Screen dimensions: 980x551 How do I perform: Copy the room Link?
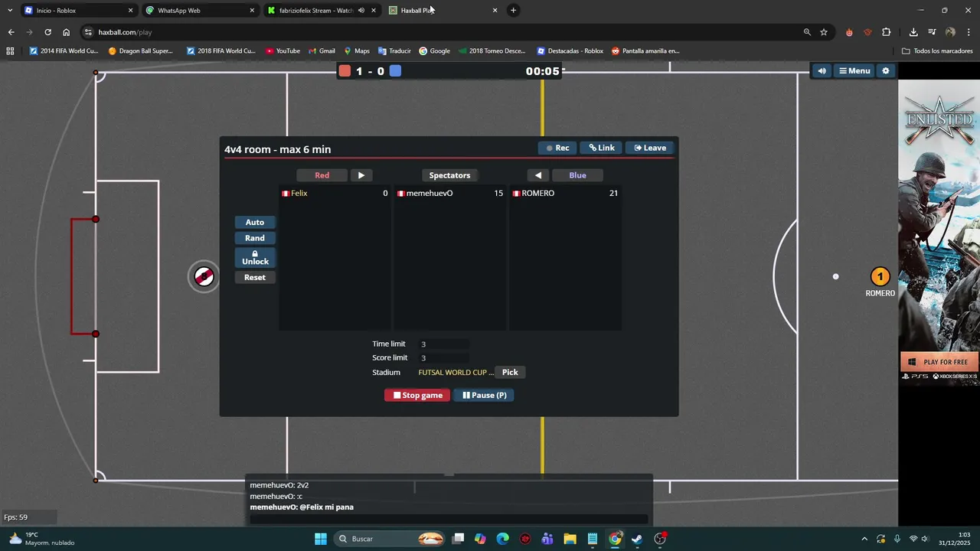click(602, 148)
